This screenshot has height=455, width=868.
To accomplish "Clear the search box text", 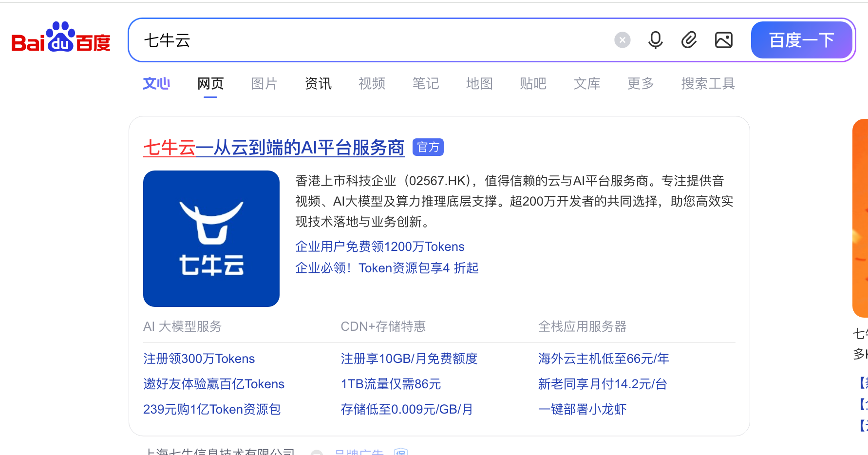I will (x=622, y=40).
